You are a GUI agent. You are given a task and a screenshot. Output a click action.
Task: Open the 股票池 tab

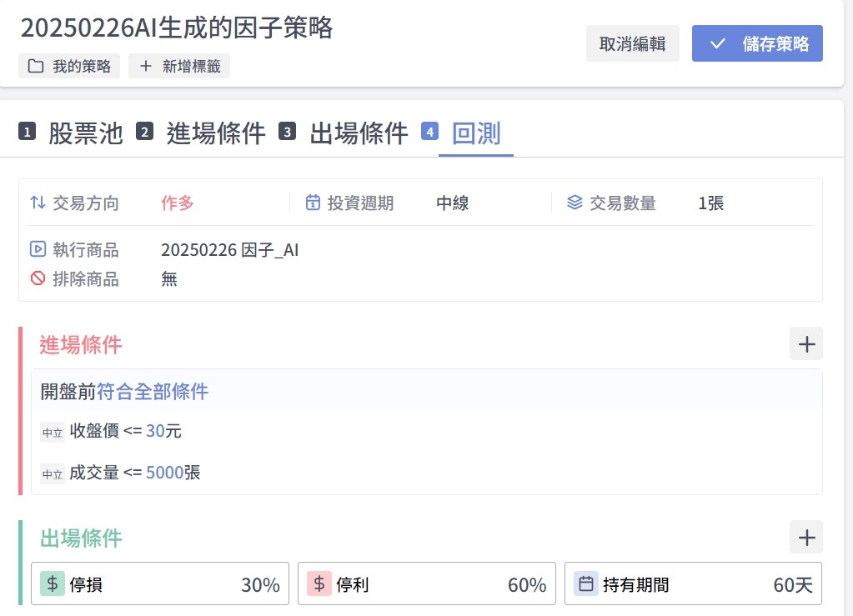pos(85,133)
